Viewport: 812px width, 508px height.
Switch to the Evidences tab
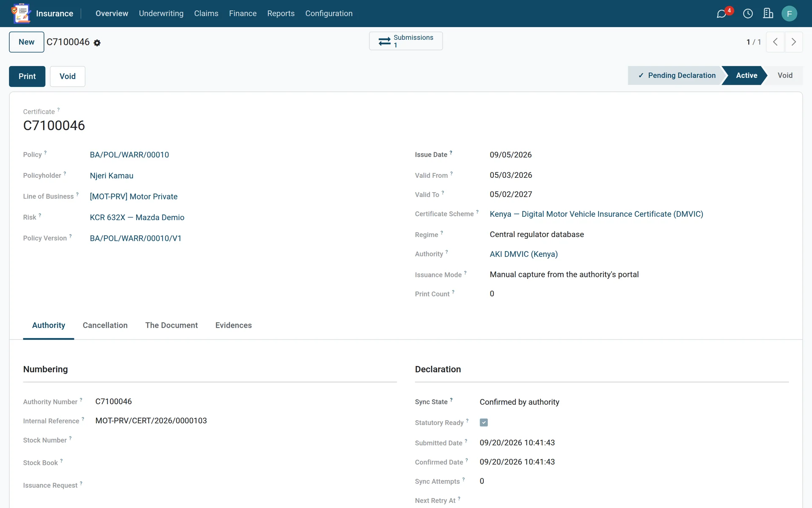point(233,325)
